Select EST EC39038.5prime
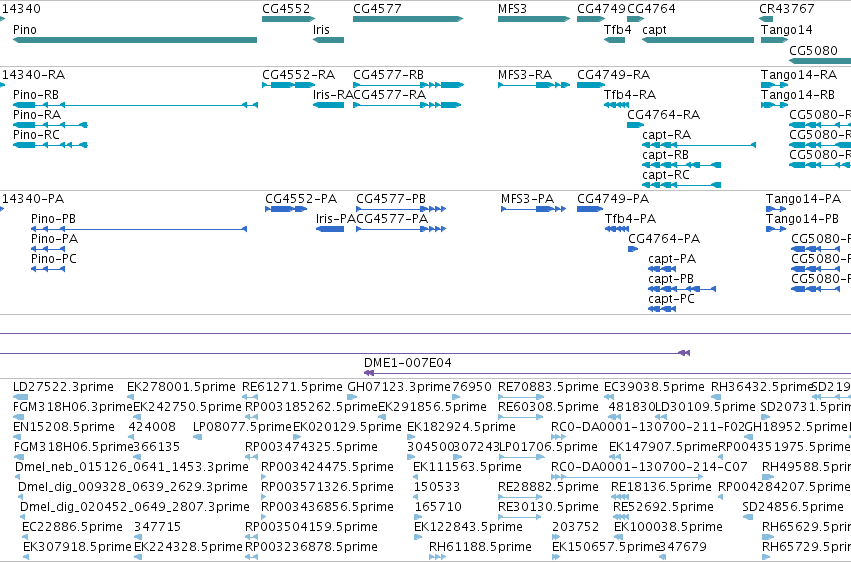This screenshot has height=562, width=851. tap(608, 397)
